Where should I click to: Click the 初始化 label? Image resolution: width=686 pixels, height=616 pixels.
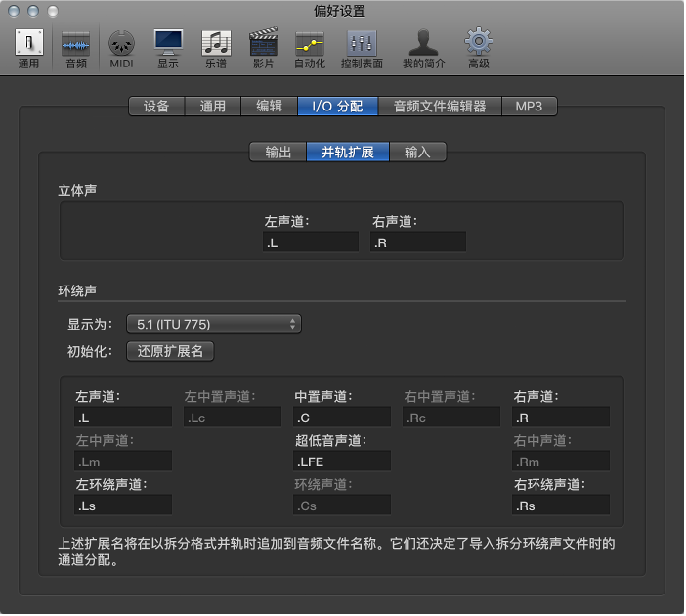coord(90,352)
